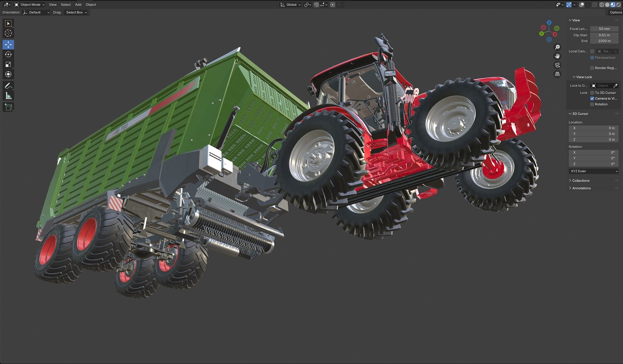Open the Orientation Default dropdown
The height and width of the screenshot is (364, 623).
[37, 12]
